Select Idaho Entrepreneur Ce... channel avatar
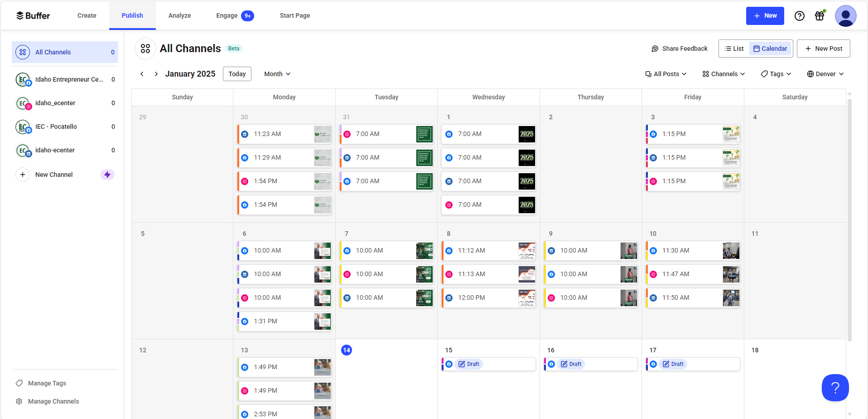The image size is (868, 419). 23,80
